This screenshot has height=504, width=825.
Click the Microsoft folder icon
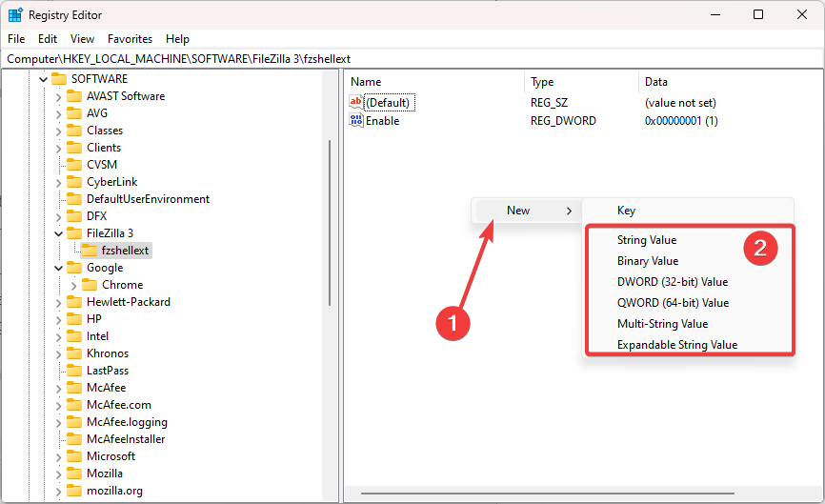coord(74,456)
